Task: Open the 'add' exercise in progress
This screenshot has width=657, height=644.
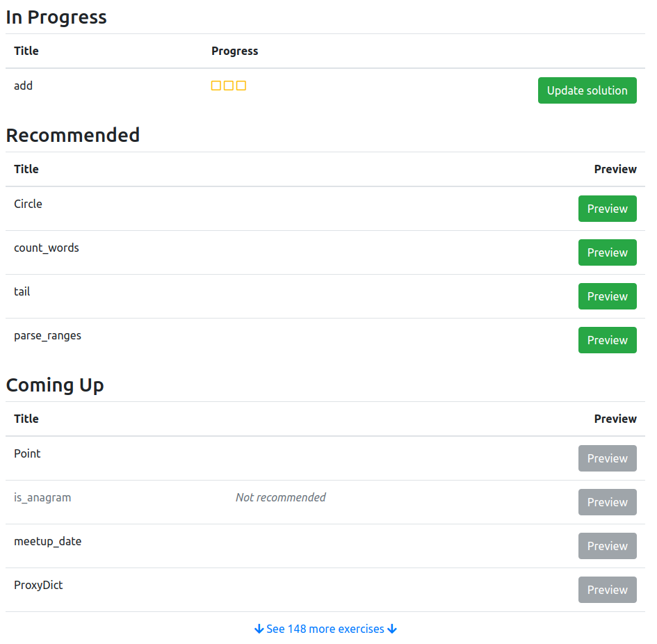Action: click(x=23, y=85)
